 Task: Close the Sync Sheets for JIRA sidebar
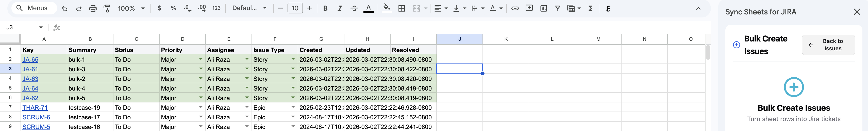pos(857,12)
